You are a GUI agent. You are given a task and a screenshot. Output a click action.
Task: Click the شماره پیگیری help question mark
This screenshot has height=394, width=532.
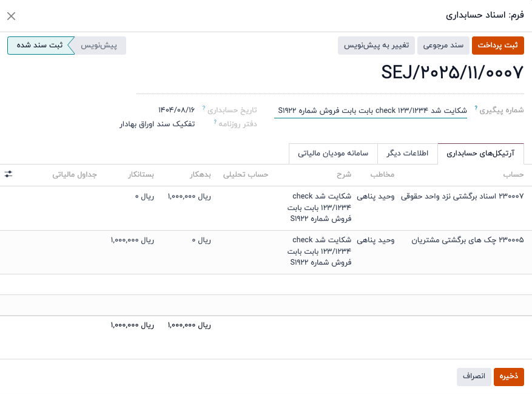tap(476, 107)
